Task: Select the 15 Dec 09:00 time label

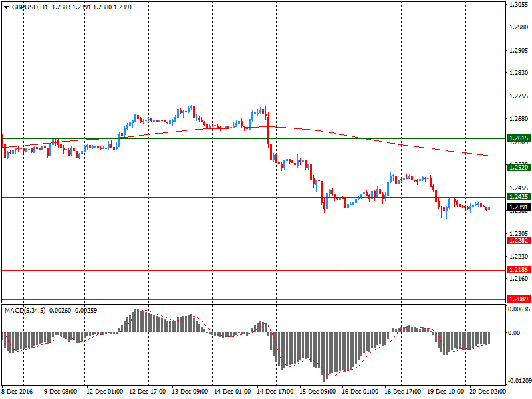Action: [318, 391]
